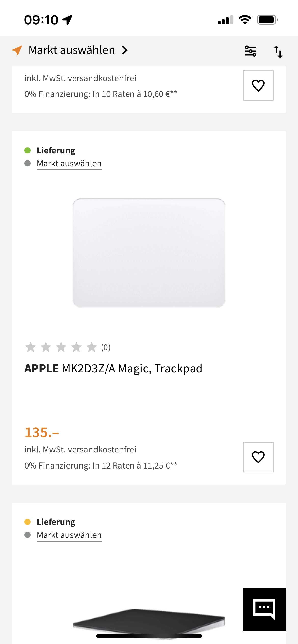298x644 pixels.
Task: Expand Markt auswählen chevron in header
Action: click(x=125, y=50)
